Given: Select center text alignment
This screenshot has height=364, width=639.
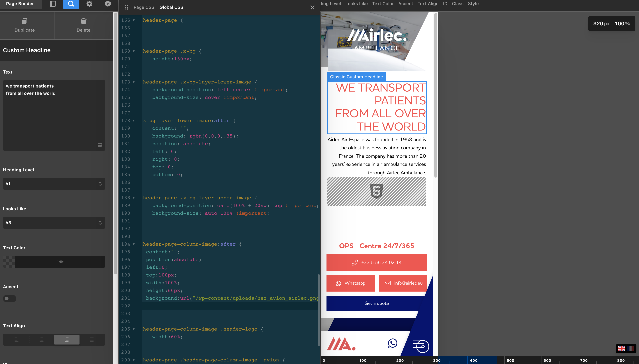Looking at the screenshot, I should [x=42, y=340].
